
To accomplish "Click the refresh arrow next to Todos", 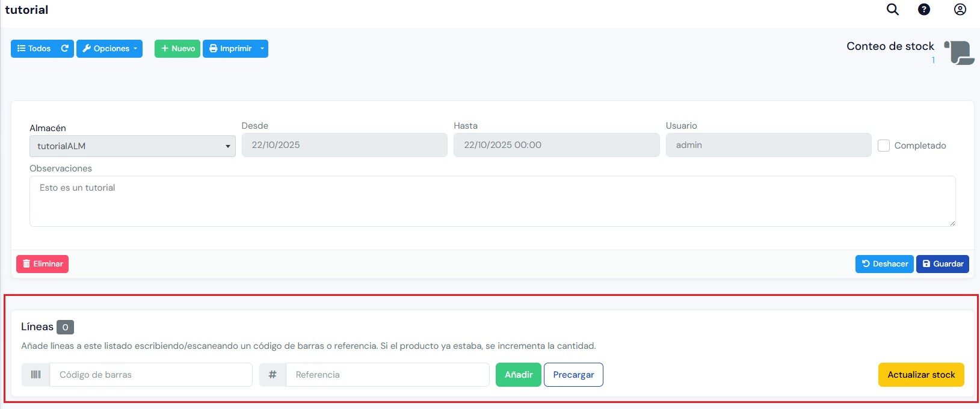I will click(65, 49).
